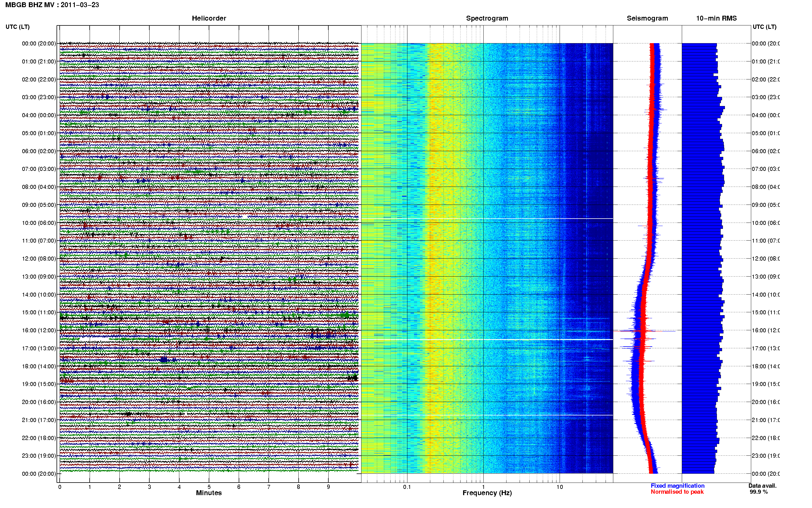The width and height of the screenshot is (812, 508).
Task: Click the left '06:00 (02:00)' time label
Action: click(39, 151)
